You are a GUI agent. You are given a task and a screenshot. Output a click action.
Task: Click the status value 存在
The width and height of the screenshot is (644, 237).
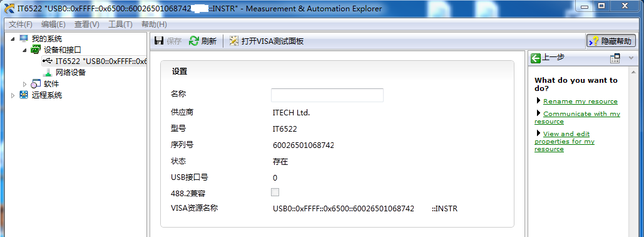tap(280, 162)
